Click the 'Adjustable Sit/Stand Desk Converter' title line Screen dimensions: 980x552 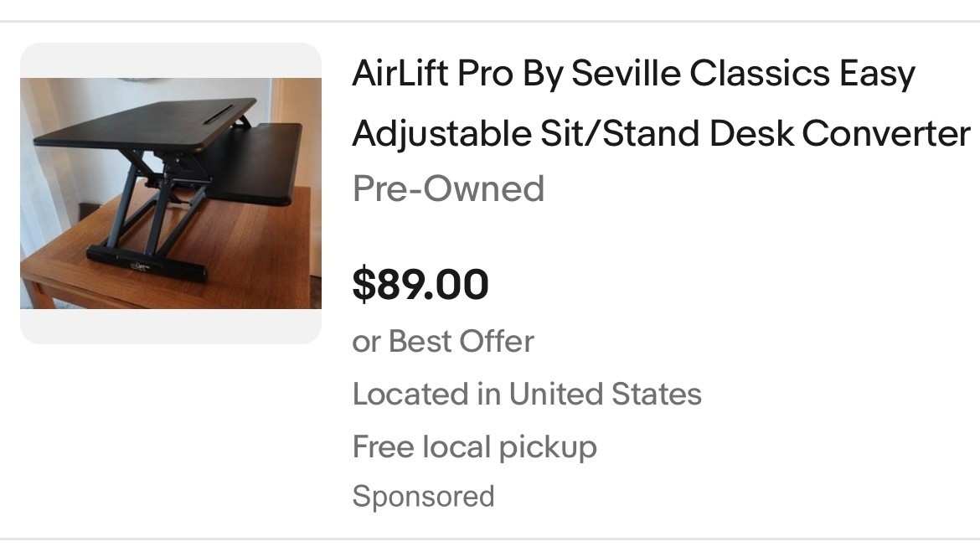coord(661,132)
